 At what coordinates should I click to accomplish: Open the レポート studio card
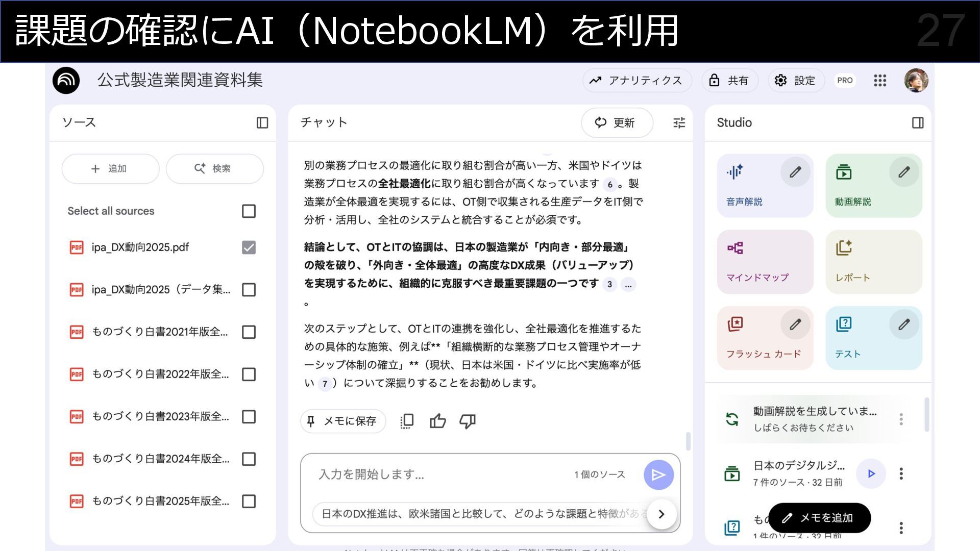click(x=873, y=262)
